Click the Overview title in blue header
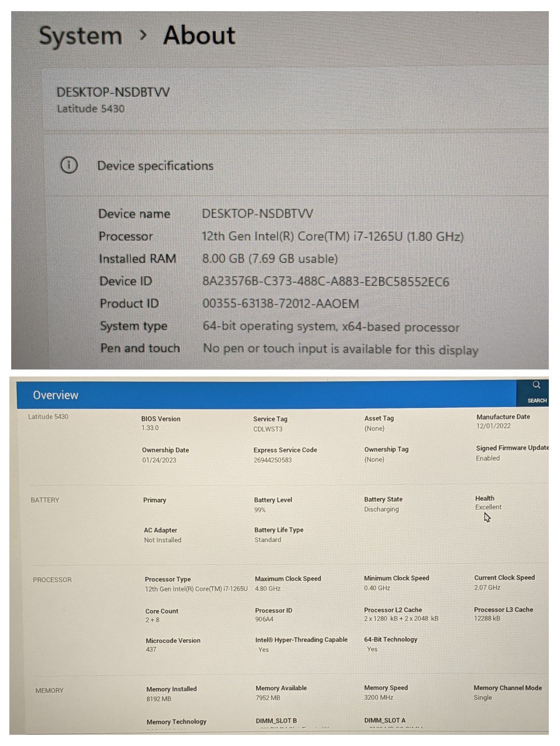 pos(55,395)
